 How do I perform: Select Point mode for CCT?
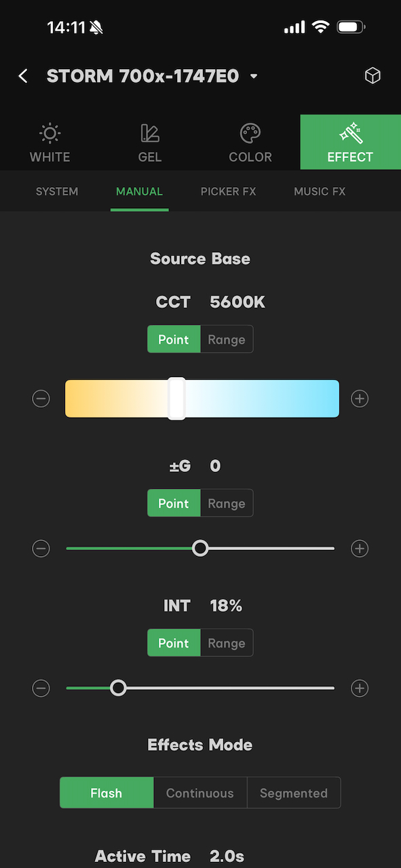pyautogui.click(x=174, y=339)
